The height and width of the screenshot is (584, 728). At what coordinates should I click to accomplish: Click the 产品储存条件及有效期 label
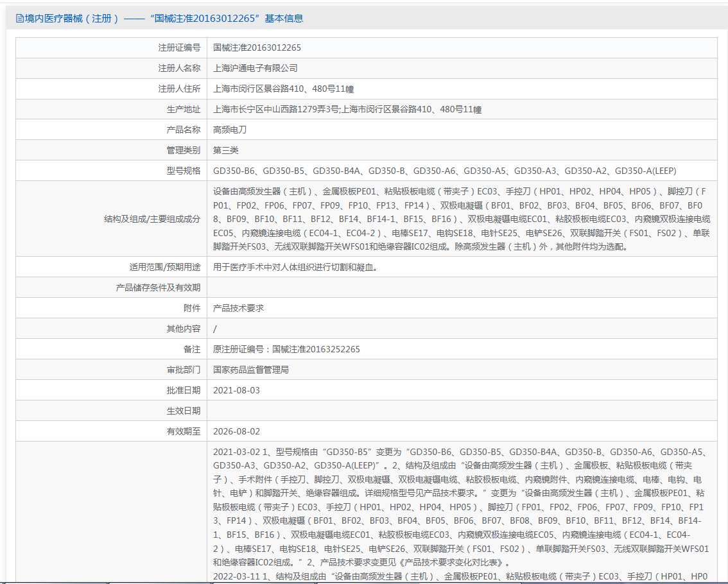point(158,288)
